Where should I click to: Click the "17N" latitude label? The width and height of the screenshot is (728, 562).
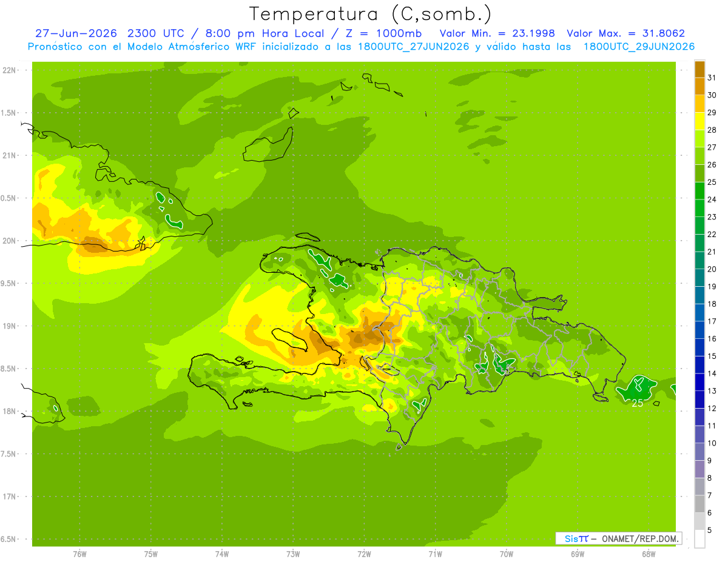[8, 497]
